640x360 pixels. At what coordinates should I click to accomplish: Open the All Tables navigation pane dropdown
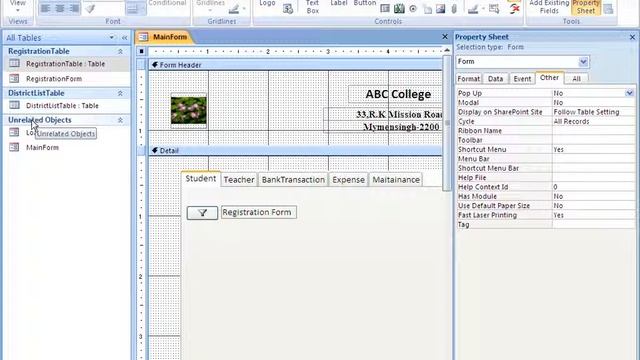click(x=111, y=38)
